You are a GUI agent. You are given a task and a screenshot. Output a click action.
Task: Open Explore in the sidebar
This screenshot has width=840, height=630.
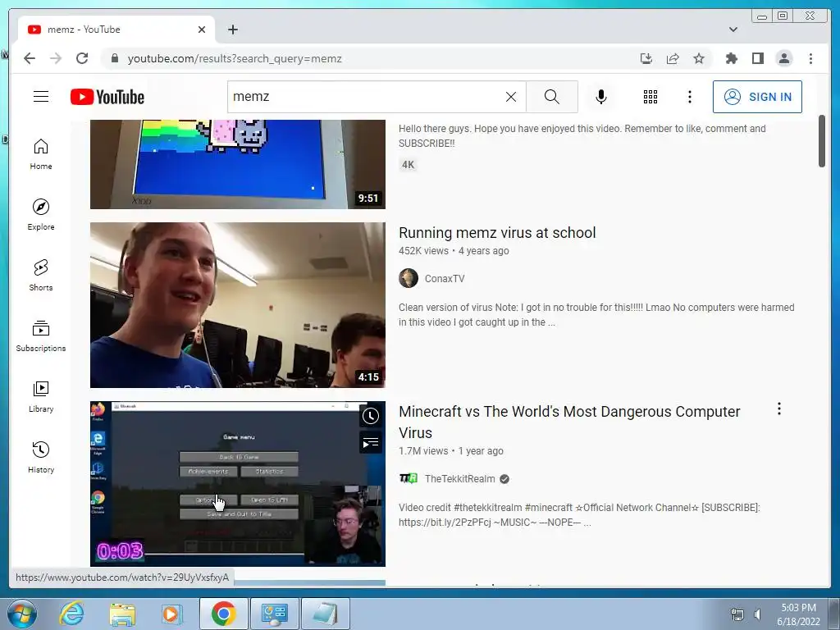[x=41, y=215]
